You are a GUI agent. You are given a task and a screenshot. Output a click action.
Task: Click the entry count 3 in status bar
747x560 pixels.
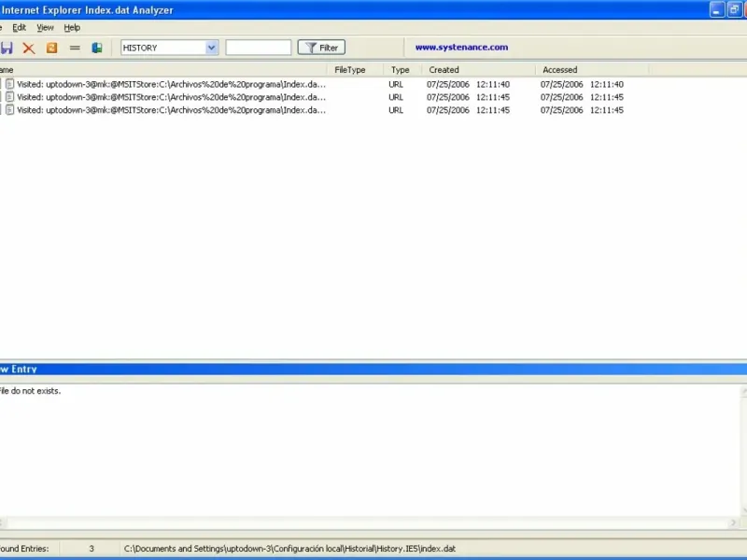point(92,549)
